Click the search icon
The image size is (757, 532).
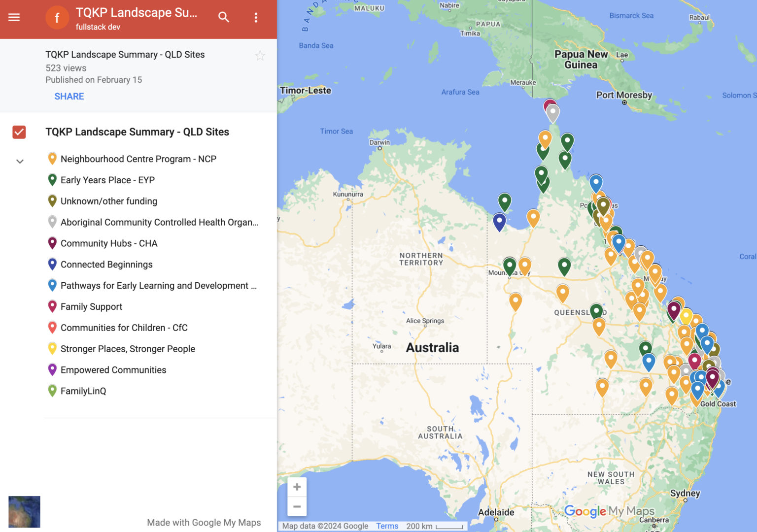(x=224, y=17)
